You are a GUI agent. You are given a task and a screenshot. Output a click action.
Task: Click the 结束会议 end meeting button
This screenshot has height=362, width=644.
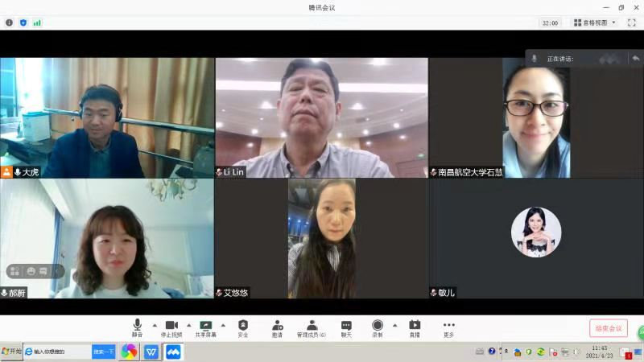click(608, 328)
